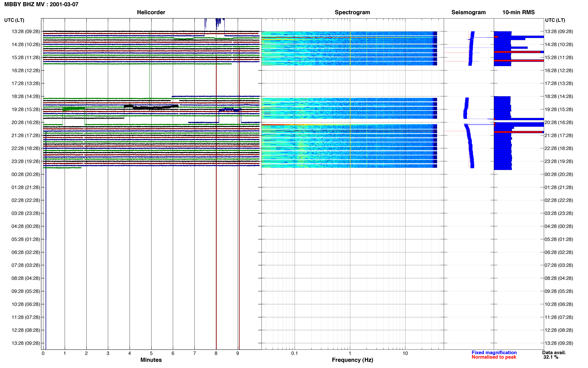588x368 pixels.
Task: Click the left time label "16:28 (12:28)"
Action: coord(26,71)
